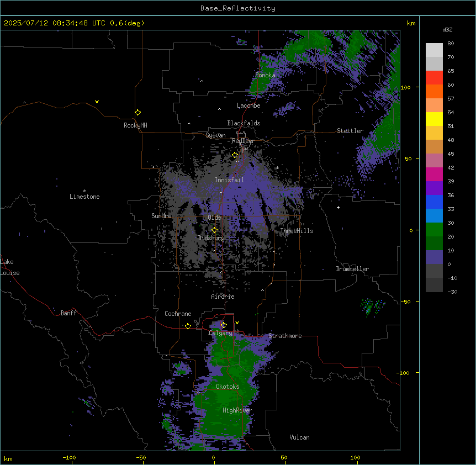Screen dimensions: 476x465
Task: Click the Okotoks city label
Action: tap(228, 387)
